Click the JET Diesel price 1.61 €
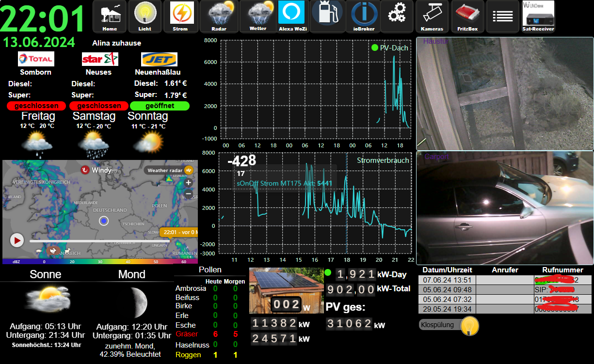 (x=176, y=83)
